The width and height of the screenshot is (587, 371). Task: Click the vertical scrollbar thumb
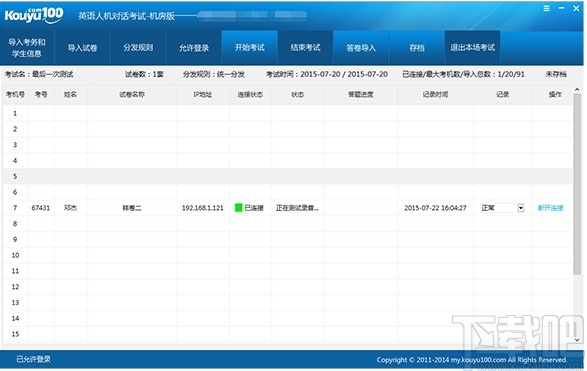pos(577,185)
